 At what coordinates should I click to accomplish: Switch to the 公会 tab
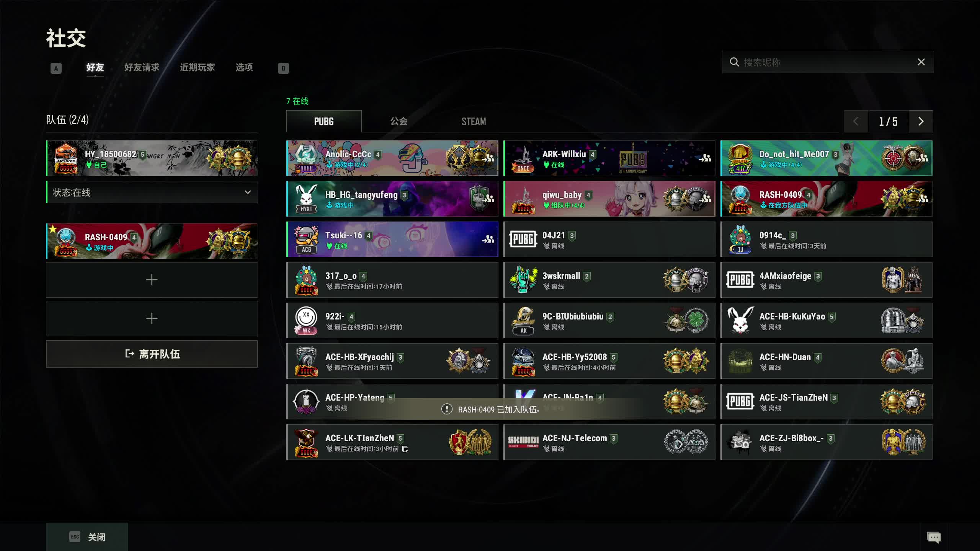pyautogui.click(x=399, y=121)
